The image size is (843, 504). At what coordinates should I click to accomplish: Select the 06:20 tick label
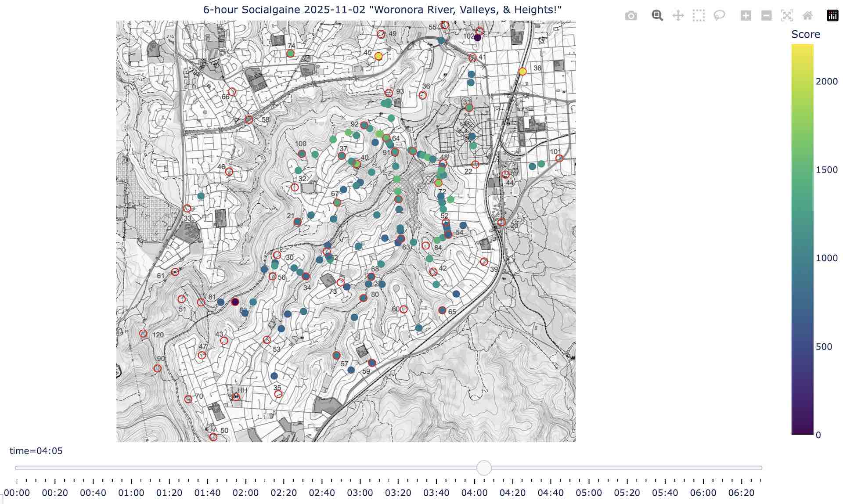[741, 493]
